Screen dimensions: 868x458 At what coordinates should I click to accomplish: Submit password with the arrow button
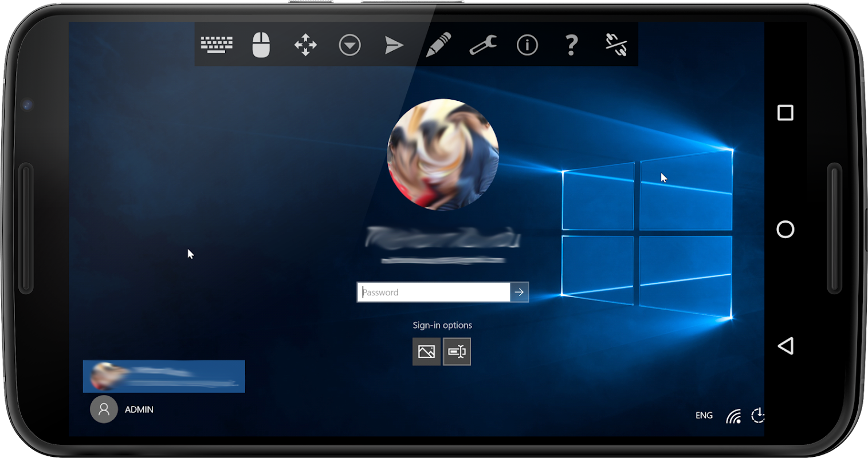tap(519, 292)
